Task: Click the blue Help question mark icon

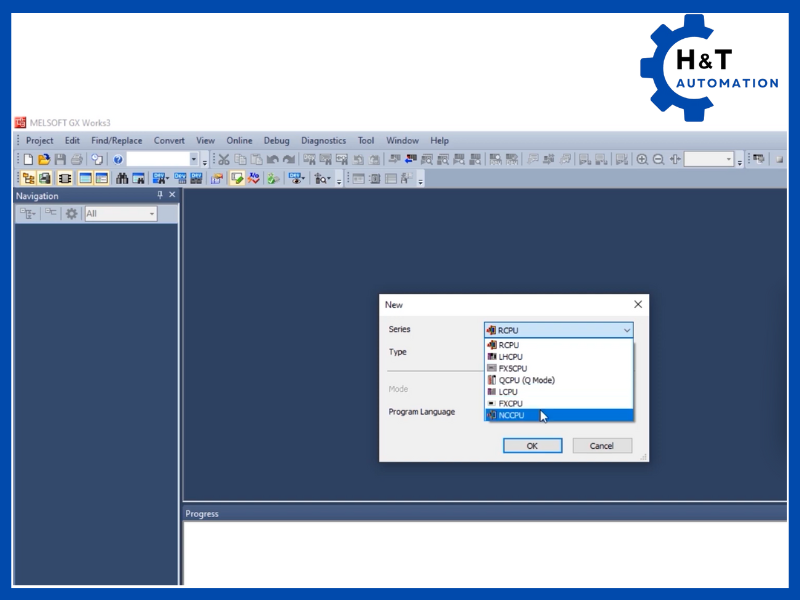Action: [117, 159]
